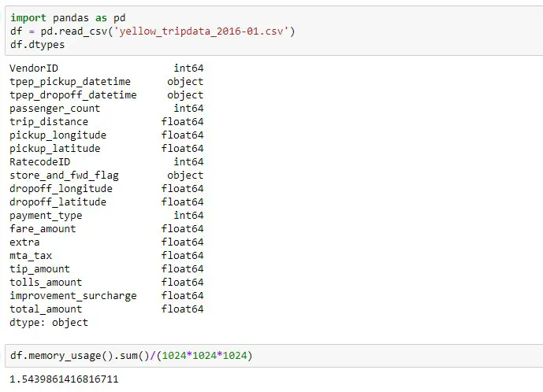Click the VendorID output row

pyautogui.click(x=106, y=68)
